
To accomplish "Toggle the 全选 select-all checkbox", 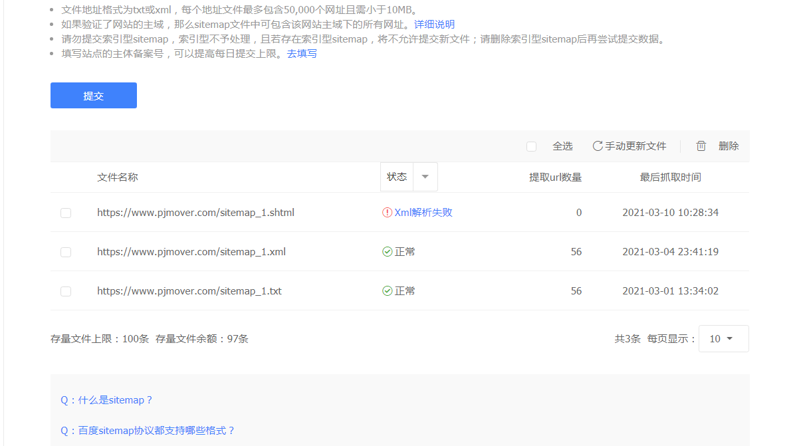I will [x=532, y=147].
